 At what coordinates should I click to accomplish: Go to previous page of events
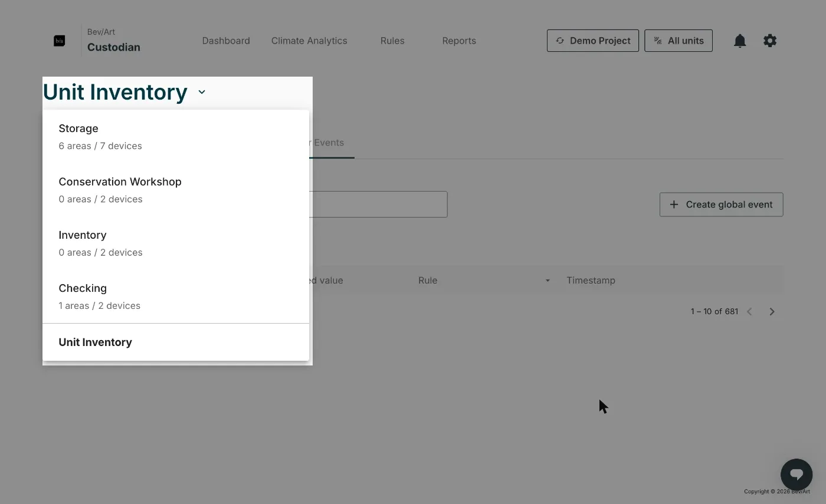pyautogui.click(x=749, y=311)
